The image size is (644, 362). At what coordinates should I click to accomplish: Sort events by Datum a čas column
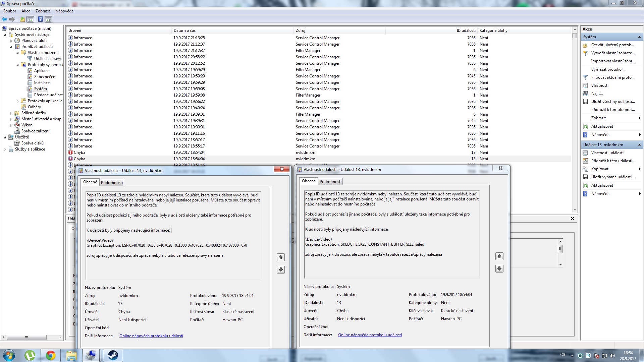click(184, 31)
